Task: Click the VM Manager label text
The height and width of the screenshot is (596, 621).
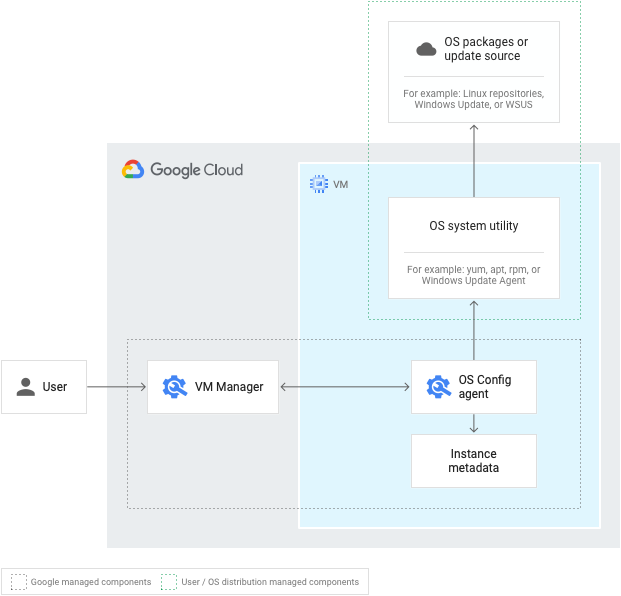Action: tap(229, 387)
